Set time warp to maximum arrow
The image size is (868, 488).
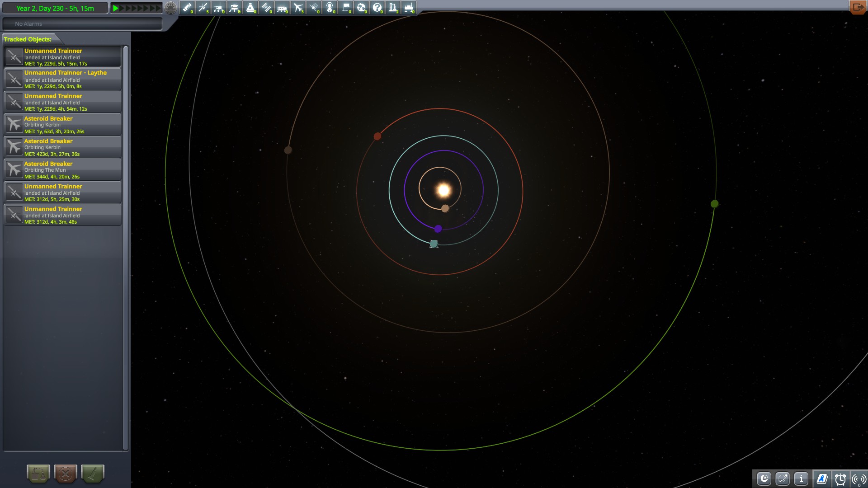point(158,8)
